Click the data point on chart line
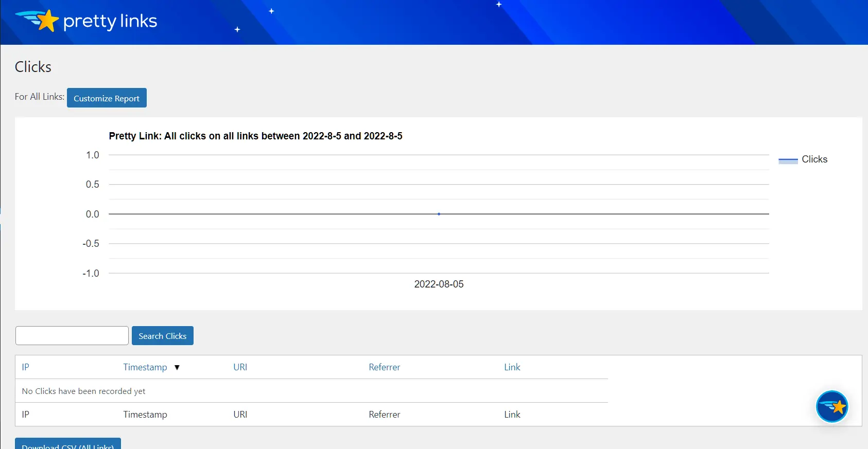 coord(439,214)
